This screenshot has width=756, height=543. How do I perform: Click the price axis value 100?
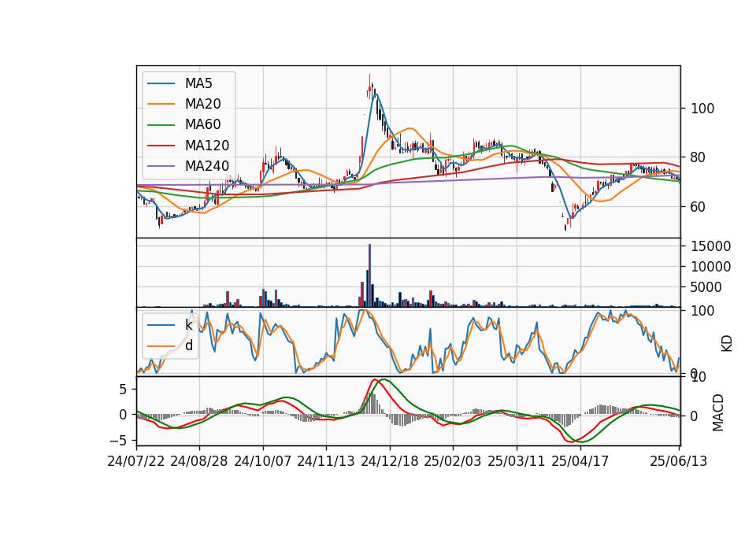click(x=702, y=109)
